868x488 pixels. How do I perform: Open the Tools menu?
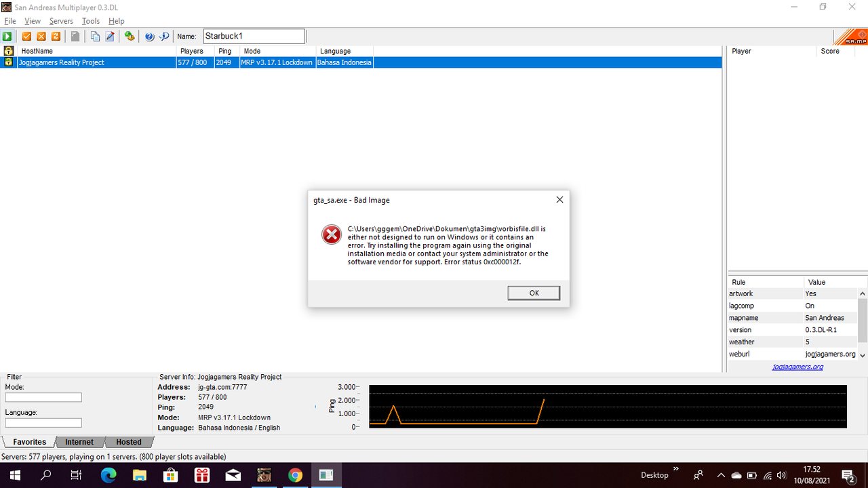pos(91,21)
